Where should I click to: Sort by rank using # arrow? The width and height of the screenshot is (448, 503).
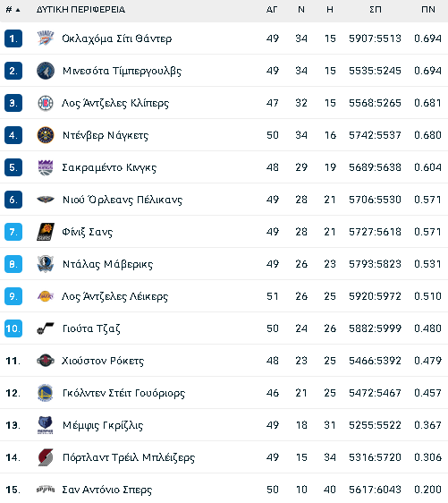pos(13,10)
